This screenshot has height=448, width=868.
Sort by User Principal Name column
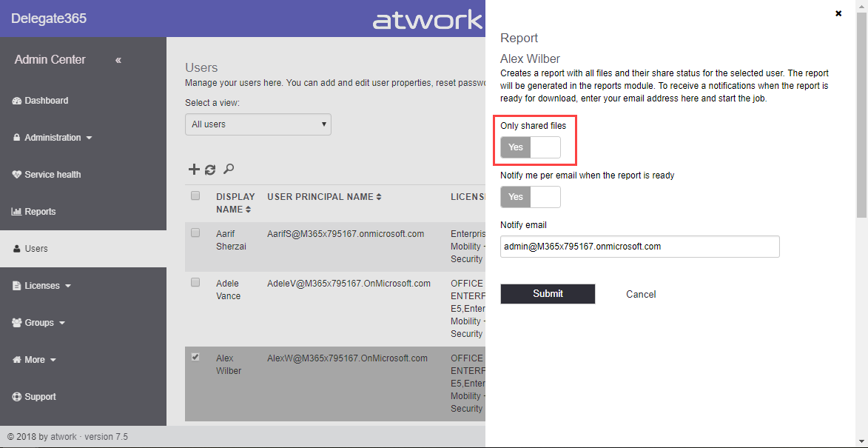pos(324,197)
